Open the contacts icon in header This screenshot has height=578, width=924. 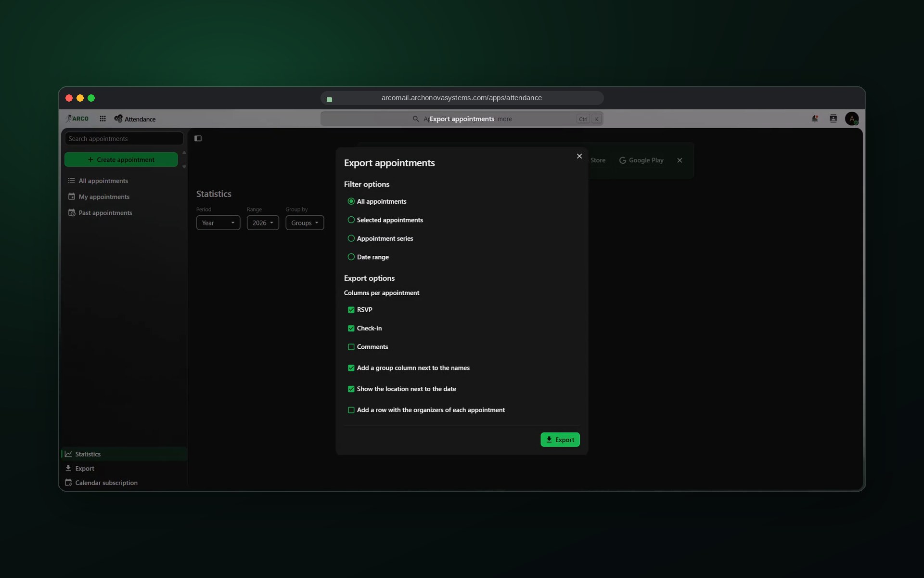tap(833, 118)
